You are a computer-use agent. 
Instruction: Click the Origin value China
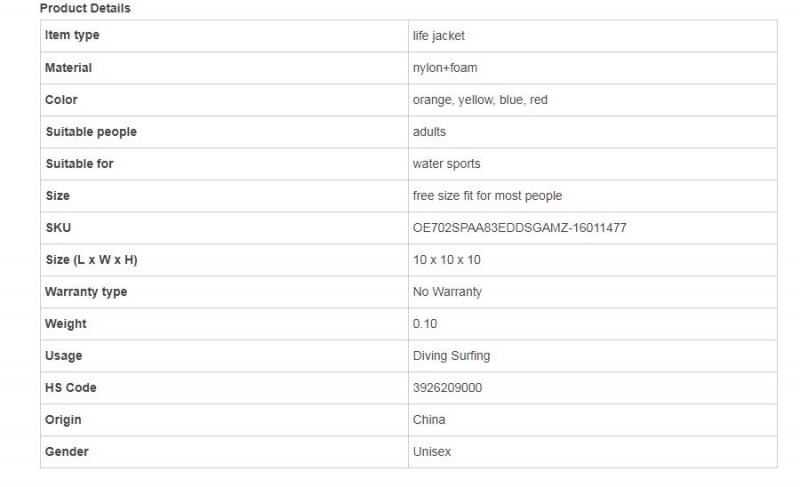point(429,420)
